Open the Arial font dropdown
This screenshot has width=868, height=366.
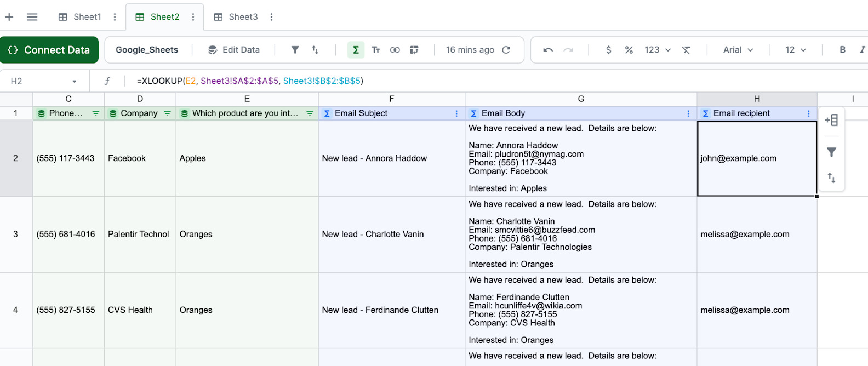tap(738, 50)
